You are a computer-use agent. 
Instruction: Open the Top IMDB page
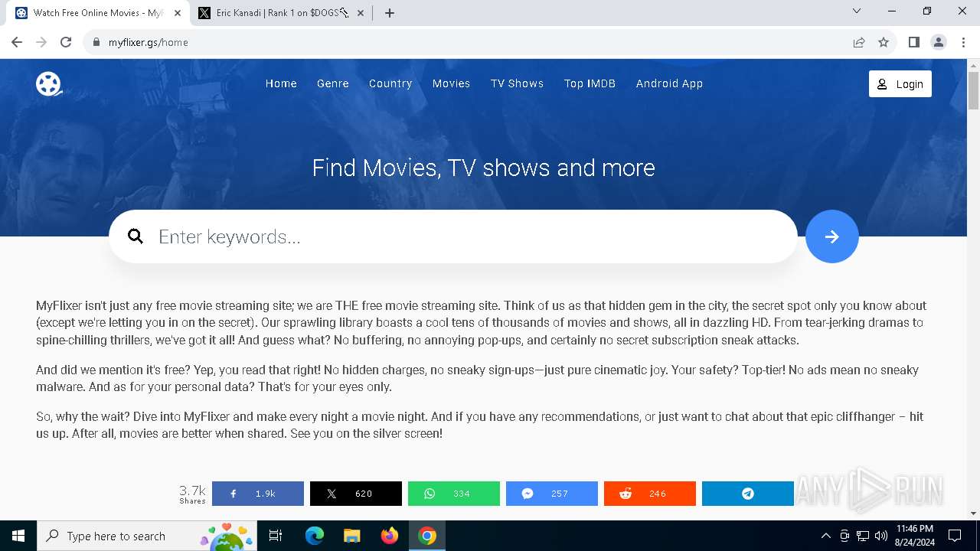pyautogui.click(x=590, y=83)
